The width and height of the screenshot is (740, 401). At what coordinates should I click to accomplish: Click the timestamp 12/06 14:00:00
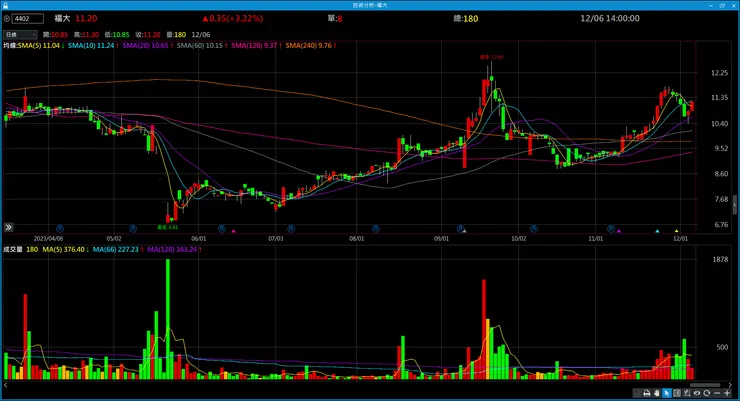(610, 18)
